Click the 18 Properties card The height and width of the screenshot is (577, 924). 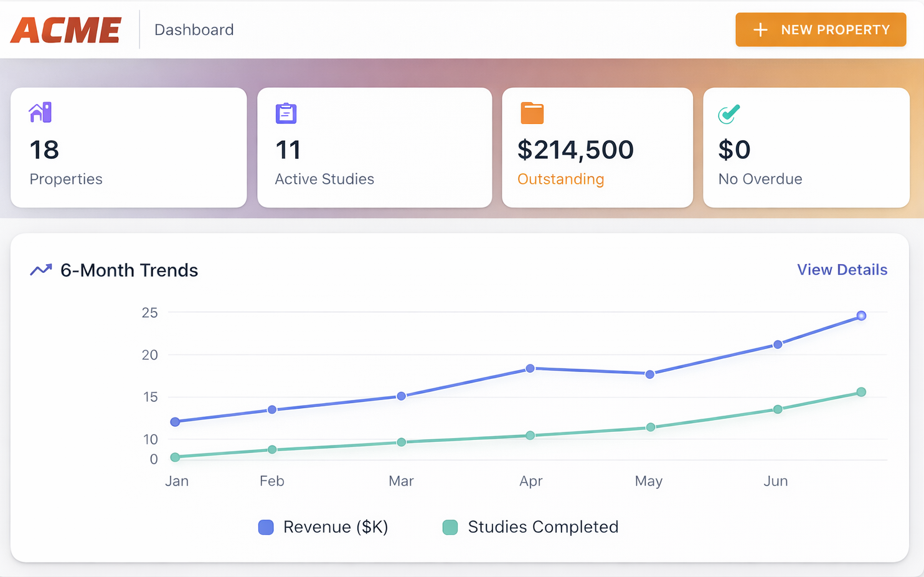[x=128, y=148]
